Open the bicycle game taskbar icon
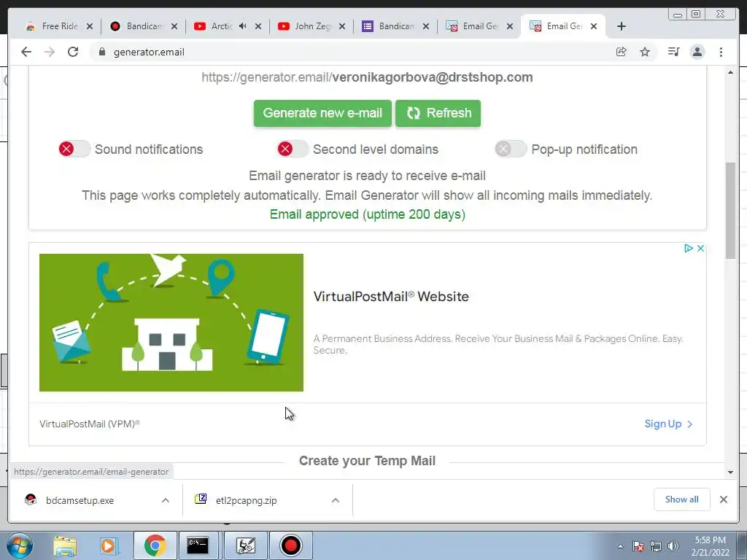 coord(246,545)
